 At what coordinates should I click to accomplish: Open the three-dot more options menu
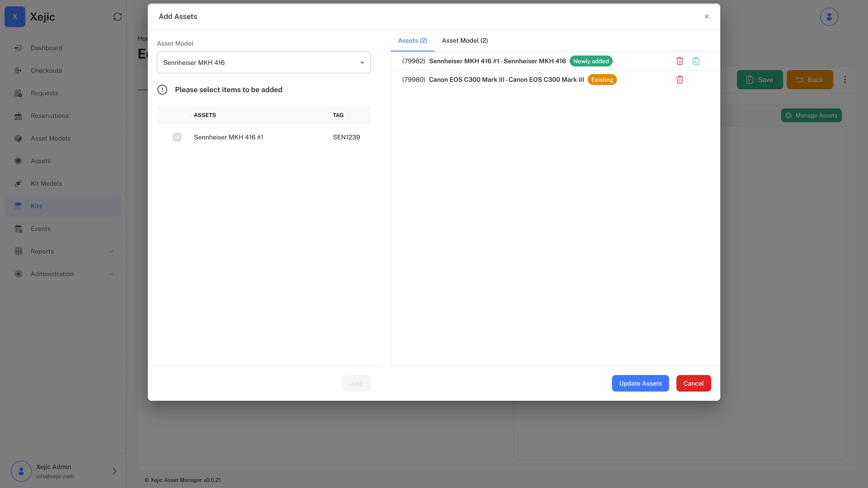click(x=845, y=80)
